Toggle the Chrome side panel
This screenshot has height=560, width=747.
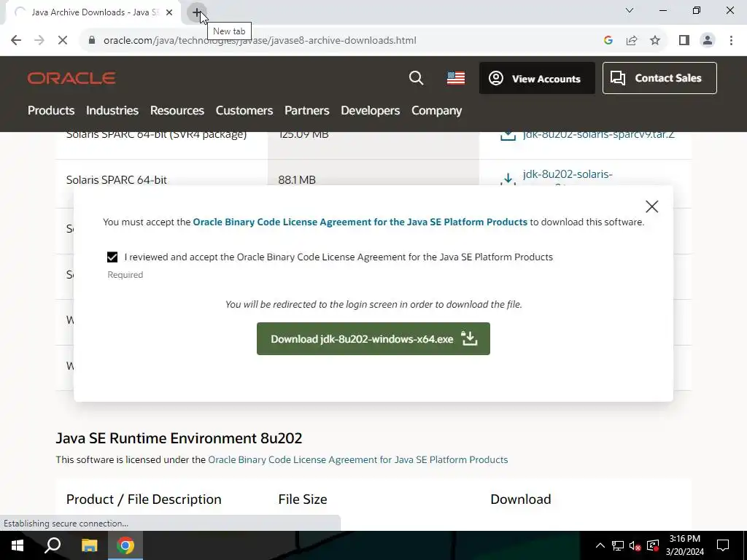click(684, 41)
